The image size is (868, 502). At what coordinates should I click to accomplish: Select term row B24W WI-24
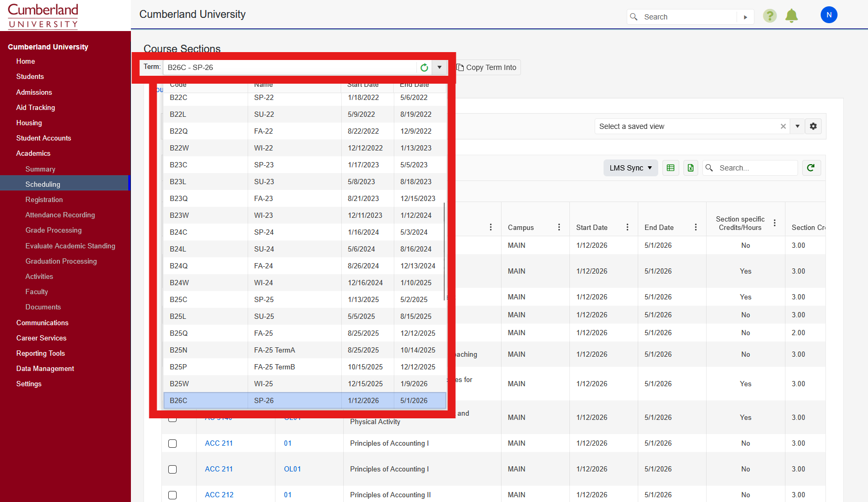[305, 283]
